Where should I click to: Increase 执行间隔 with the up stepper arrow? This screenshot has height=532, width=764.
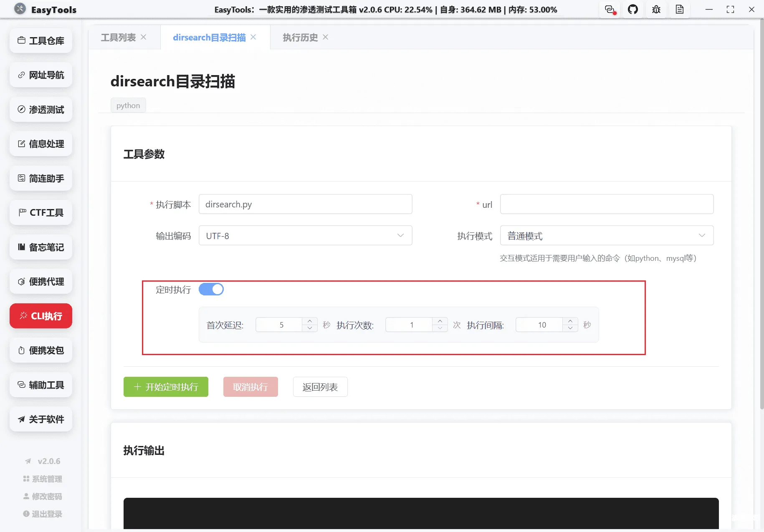569,321
